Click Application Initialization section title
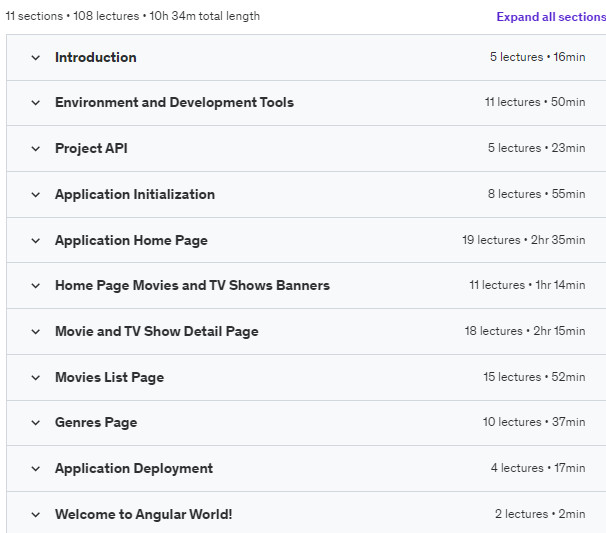Image resolution: width=606 pixels, height=533 pixels. (135, 194)
